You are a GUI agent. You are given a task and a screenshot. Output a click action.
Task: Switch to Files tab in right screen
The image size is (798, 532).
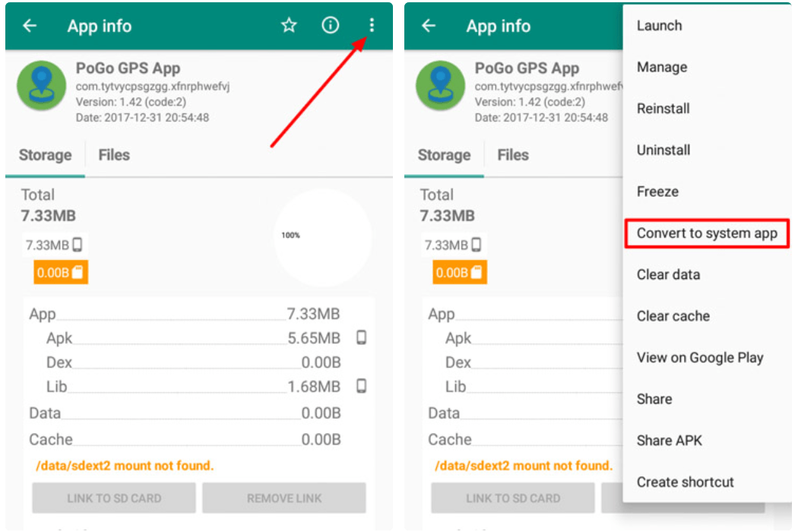click(513, 155)
